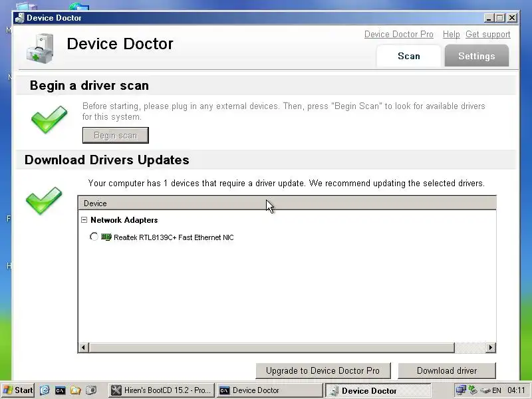Click the title bar Device Doctor icon

click(x=20, y=18)
